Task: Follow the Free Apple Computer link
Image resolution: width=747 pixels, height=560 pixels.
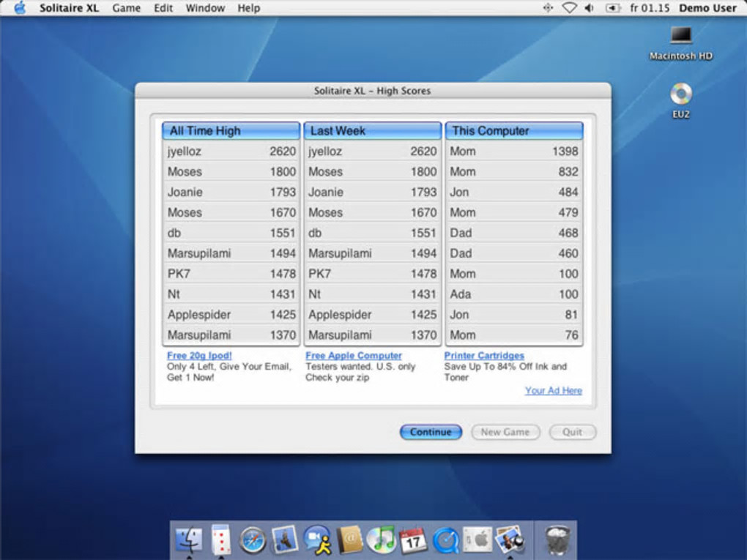Action: click(354, 355)
